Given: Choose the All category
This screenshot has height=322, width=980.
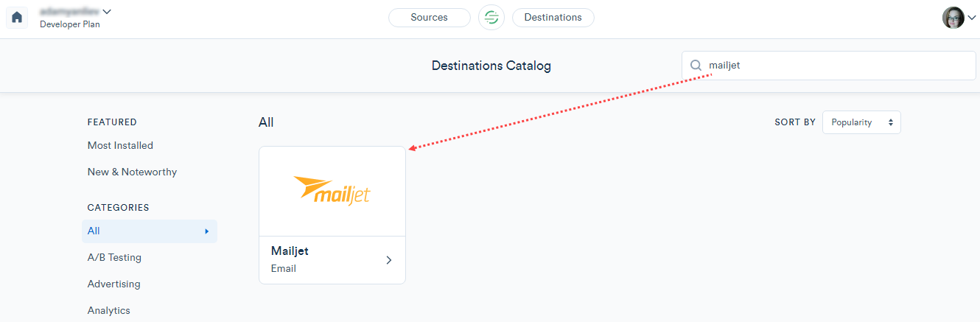Looking at the screenshot, I should pos(94,231).
